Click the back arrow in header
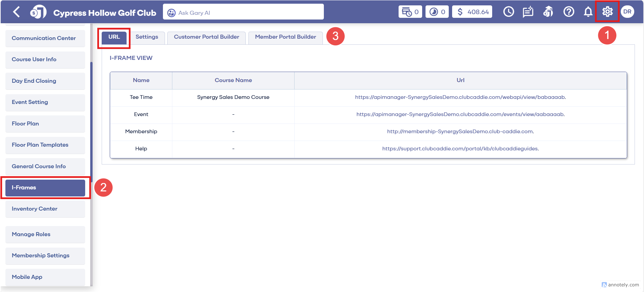Image resolution: width=644 pixels, height=292 pixels. coord(16,12)
